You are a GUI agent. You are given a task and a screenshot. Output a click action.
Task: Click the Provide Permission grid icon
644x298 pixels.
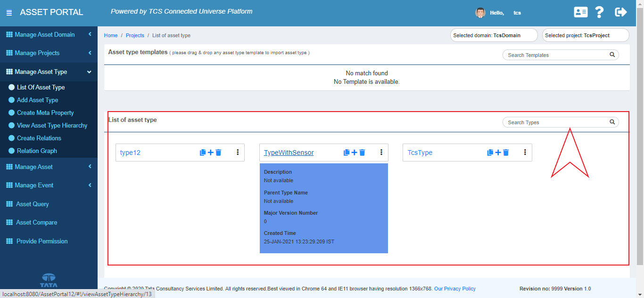[x=9, y=241]
